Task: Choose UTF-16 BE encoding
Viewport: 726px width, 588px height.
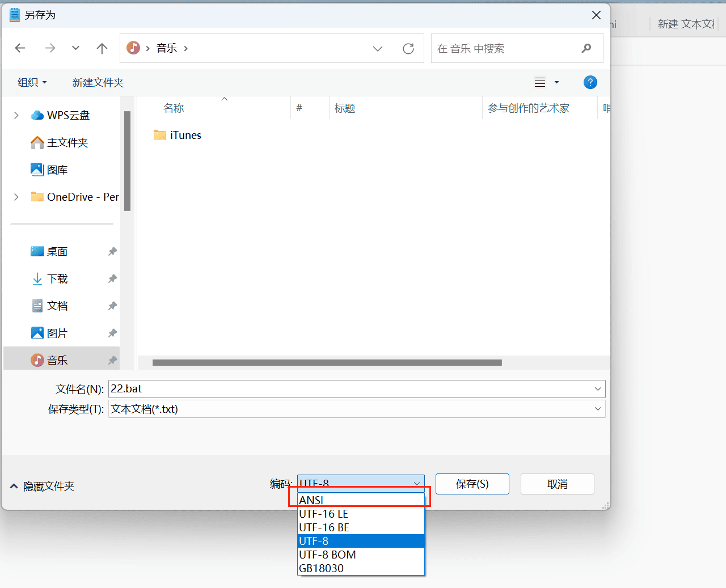Action: 361,527
